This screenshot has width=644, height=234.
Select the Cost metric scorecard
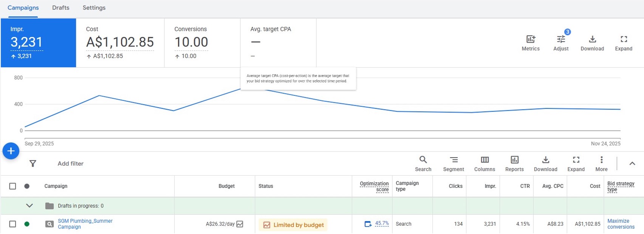tap(120, 43)
